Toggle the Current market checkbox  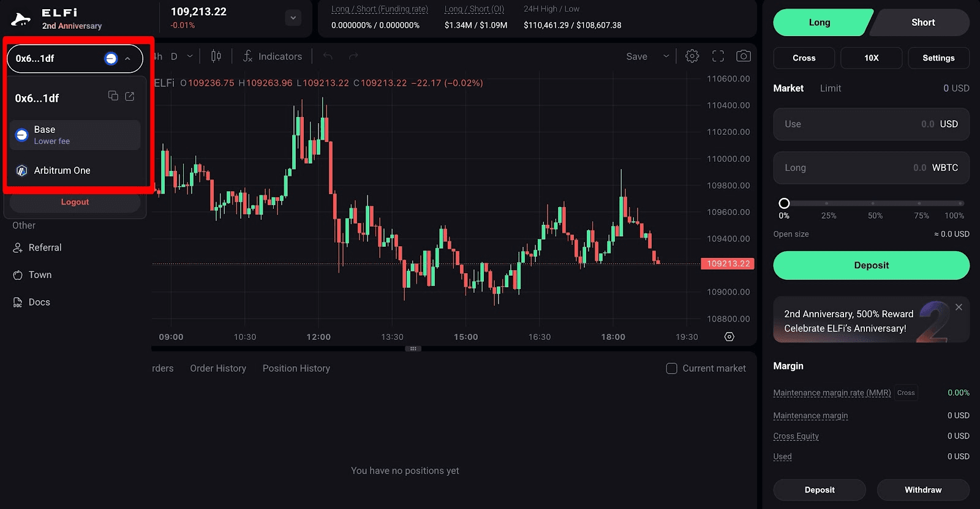pyautogui.click(x=671, y=368)
